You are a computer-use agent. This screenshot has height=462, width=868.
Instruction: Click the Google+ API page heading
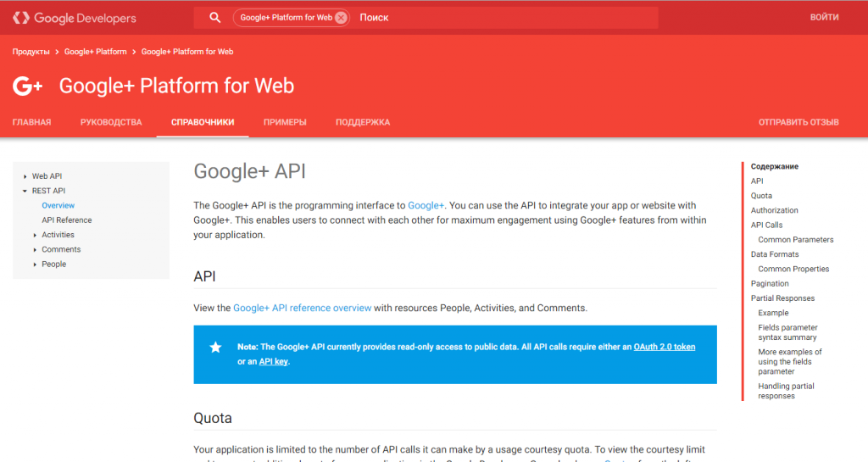pyautogui.click(x=249, y=171)
